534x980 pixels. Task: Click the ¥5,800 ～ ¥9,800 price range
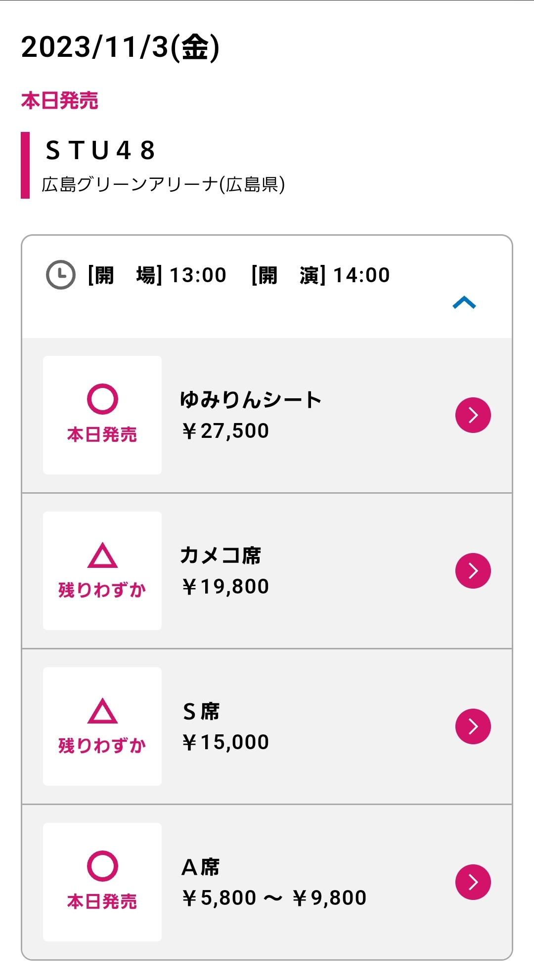click(274, 898)
